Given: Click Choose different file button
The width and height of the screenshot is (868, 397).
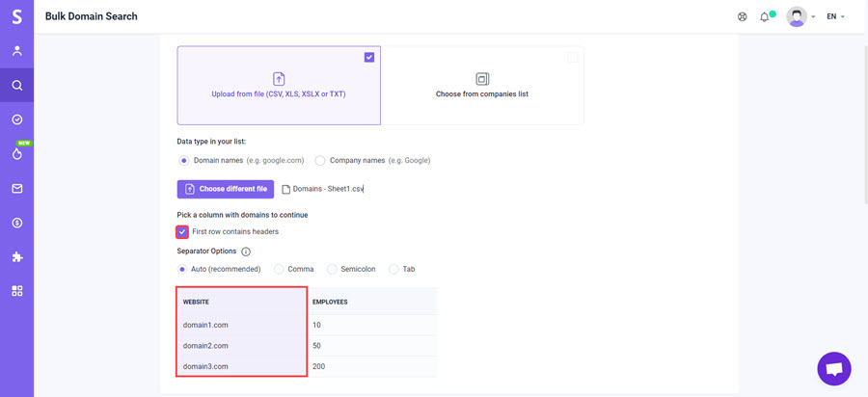Looking at the screenshot, I should click(x=226, y=189).
